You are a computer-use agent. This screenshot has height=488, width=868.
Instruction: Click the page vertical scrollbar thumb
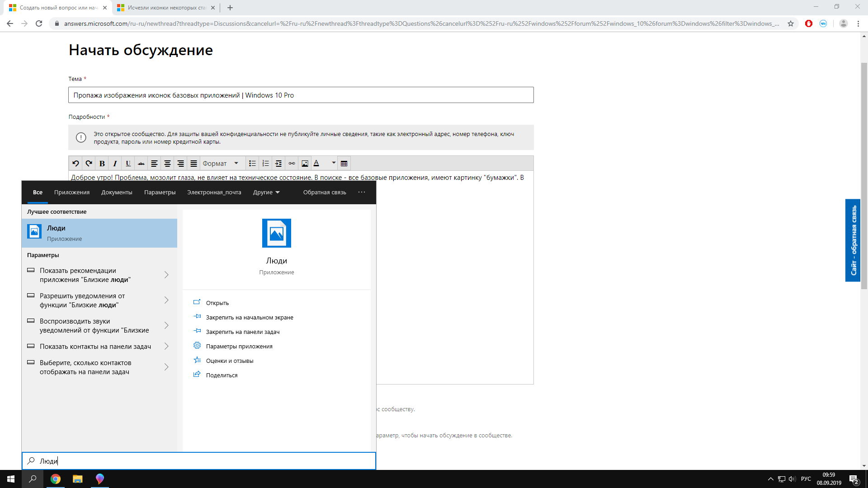pos(864,176)
